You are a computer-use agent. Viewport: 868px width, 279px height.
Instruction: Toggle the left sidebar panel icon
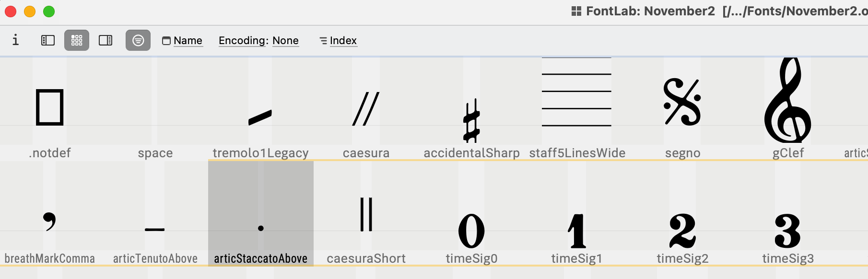click(x=48, y=40)
